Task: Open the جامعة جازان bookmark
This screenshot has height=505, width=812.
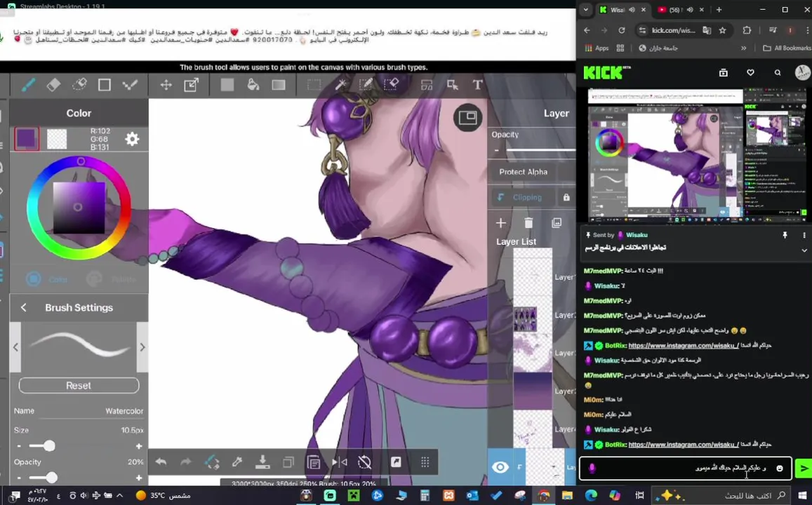Action: pos(658,48)
